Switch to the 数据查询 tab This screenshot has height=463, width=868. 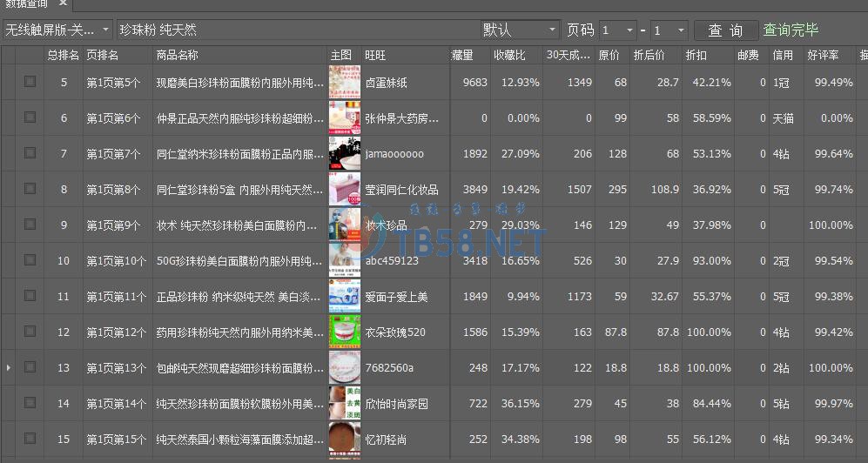(25, 4)
